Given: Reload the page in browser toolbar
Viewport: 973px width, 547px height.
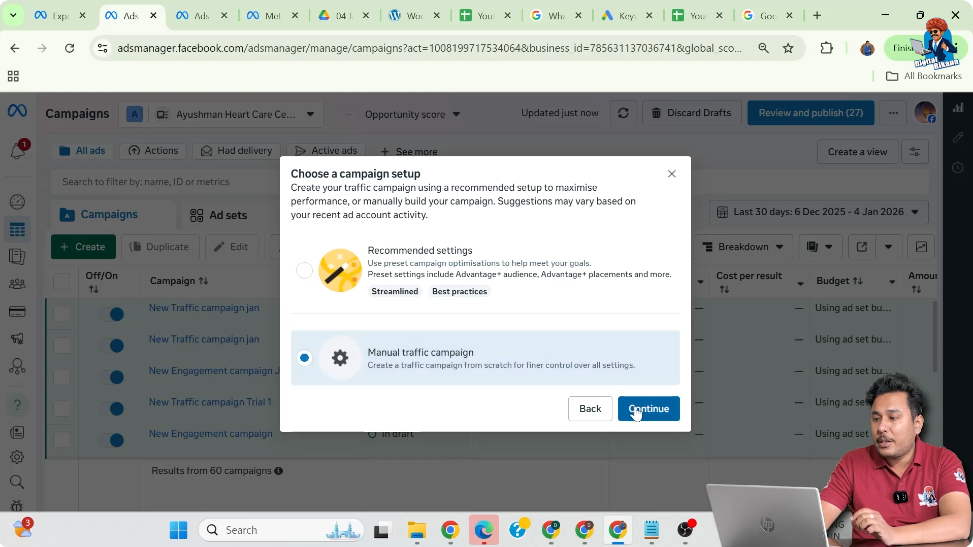Looking at the screenshot, I should (70, 48).
